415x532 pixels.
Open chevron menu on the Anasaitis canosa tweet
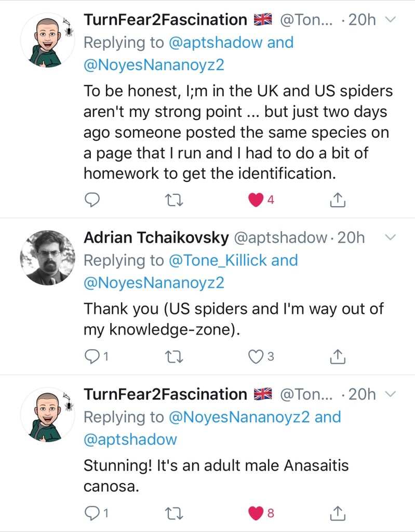[x=390, y=394]
